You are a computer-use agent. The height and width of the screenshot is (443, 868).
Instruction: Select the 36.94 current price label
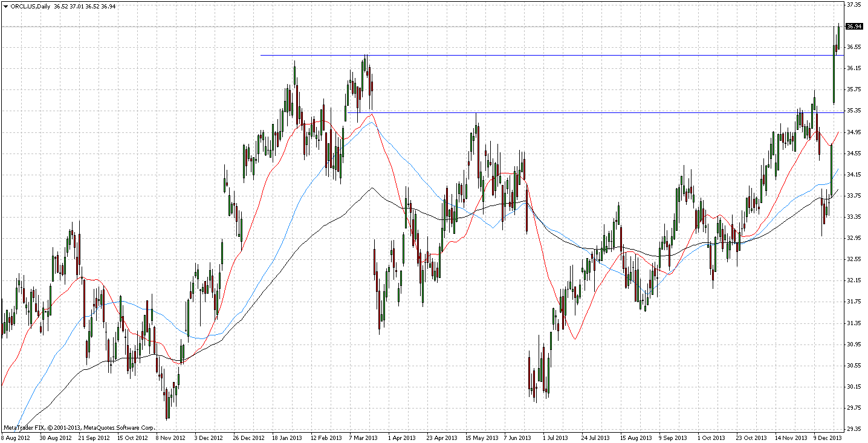pos(853,27)
